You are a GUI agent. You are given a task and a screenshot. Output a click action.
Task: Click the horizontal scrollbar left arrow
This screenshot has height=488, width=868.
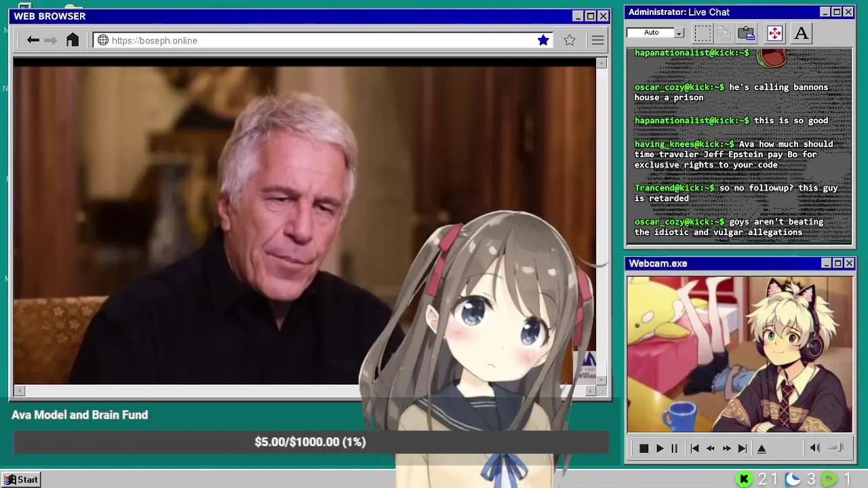tap(19, 390)
